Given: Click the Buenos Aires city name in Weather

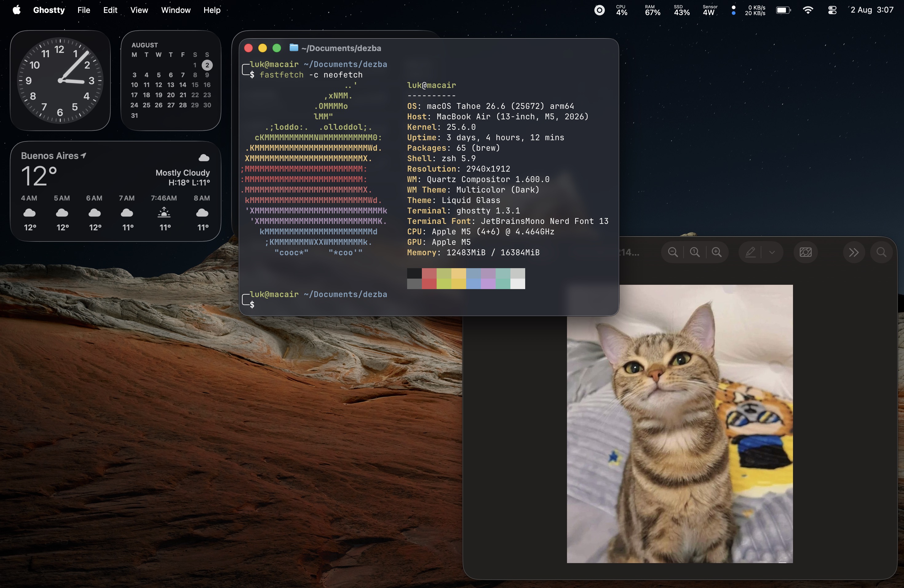Looking at the screenshot, I should tap(50, 155).
